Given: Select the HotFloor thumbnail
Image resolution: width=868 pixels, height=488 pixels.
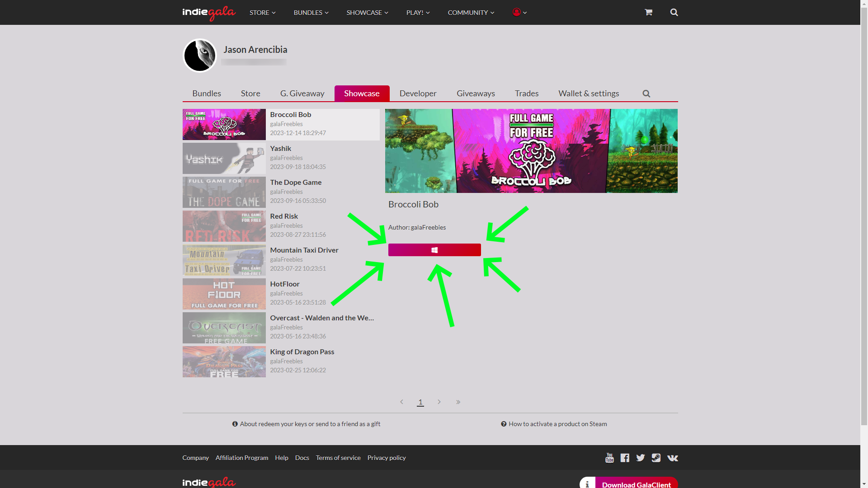Looking at the screenshot, I should (x=224, y=294).
